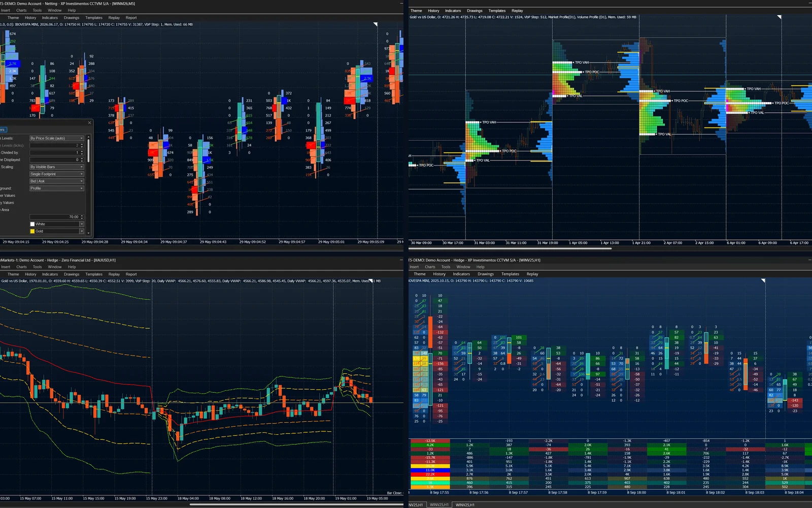Adjust the 70.00 value stepper arrows
The image size is (812, 508).
tap(82, 217)
